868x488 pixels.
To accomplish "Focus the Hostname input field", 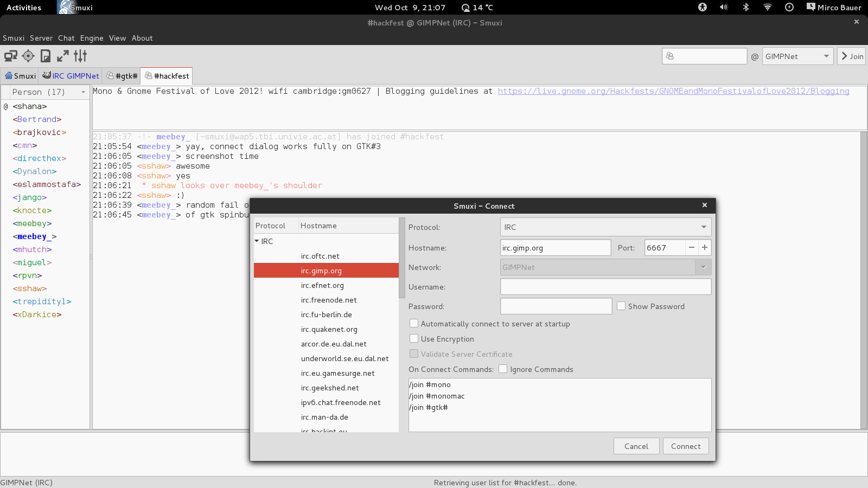I will pos(556,247).
